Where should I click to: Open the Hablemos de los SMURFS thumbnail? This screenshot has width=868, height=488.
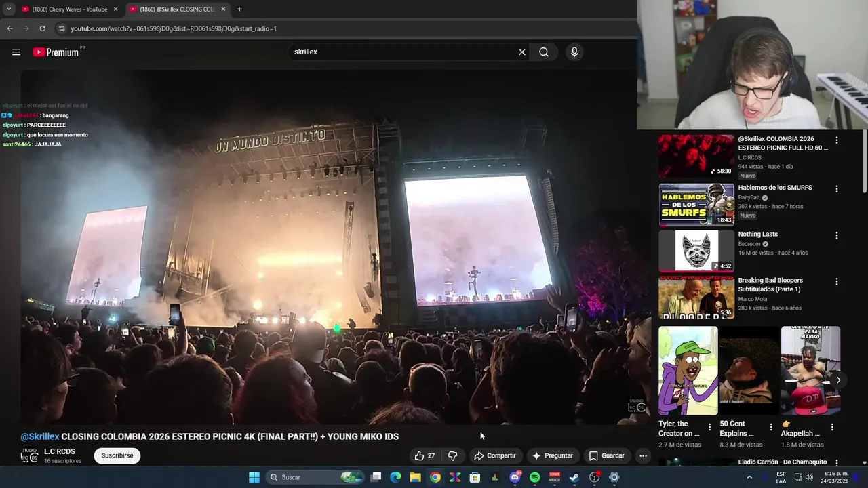pyautogui.click(x=696, y=205)
